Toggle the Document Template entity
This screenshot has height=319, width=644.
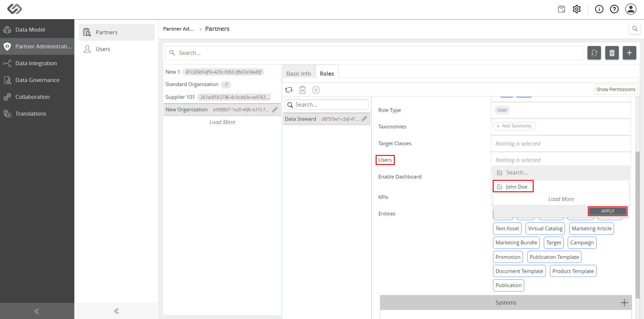point(519,271)
